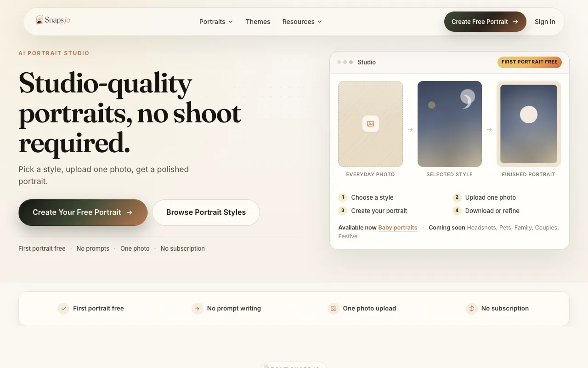Click the Sign in link

pyautogui.click(x=545, y=22)
